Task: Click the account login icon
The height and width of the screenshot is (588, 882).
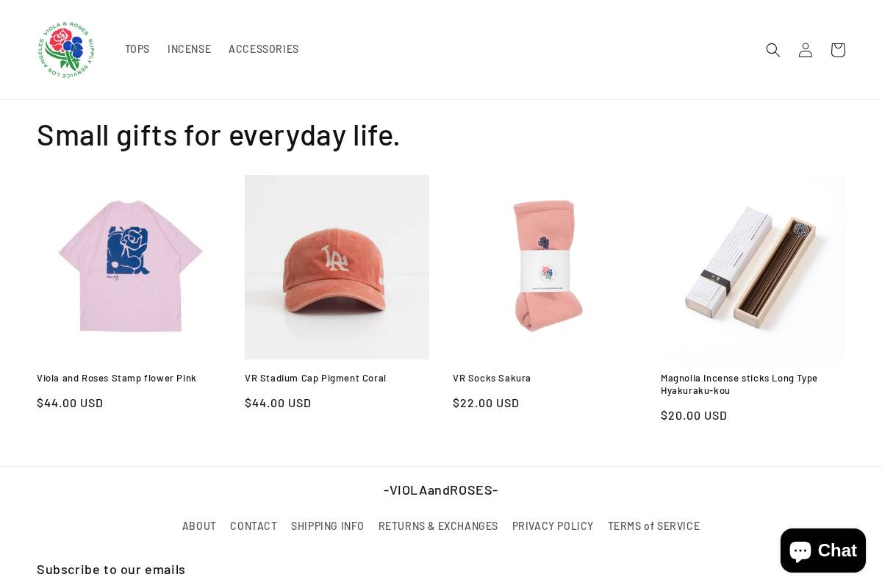Action: (805, 49)
